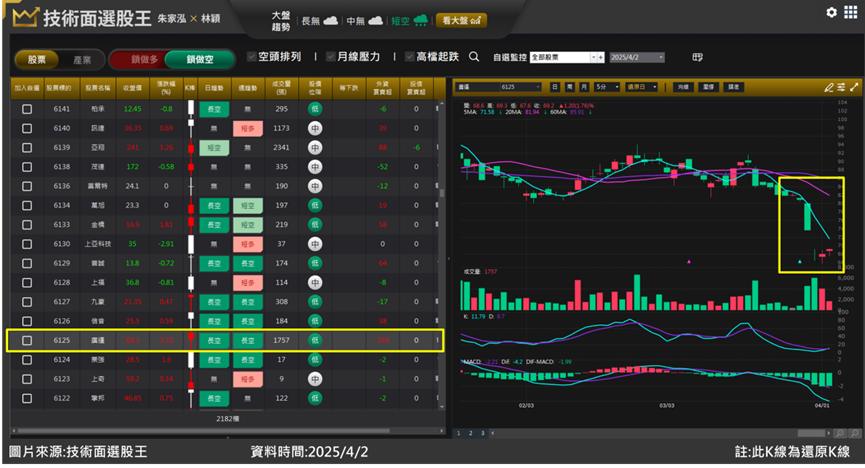Select monthly 月 chart period
The width and height of the screenshot is (865, 468).
584,87
